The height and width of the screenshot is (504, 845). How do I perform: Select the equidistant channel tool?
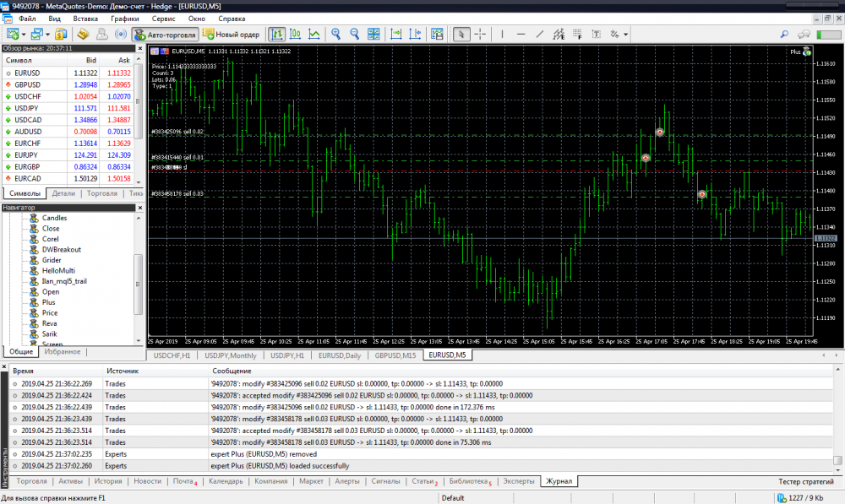tap(559, 35)
